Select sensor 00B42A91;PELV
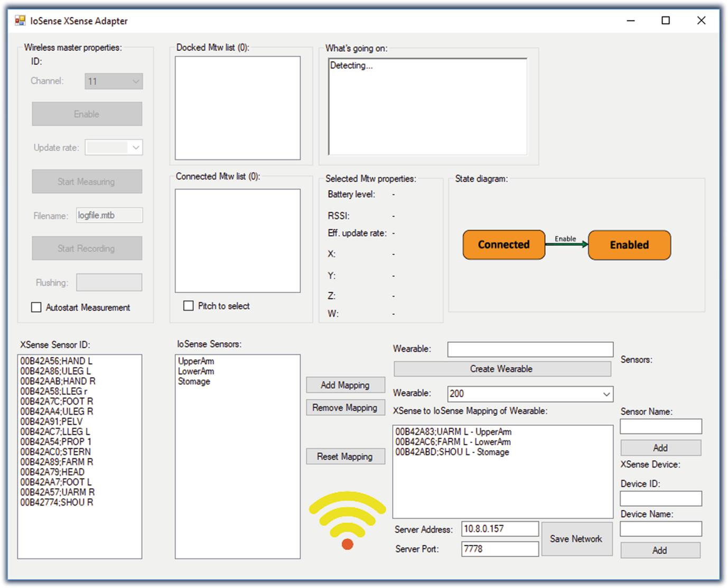The width and height of the screenshot is (728, 588). coord(51,422)
